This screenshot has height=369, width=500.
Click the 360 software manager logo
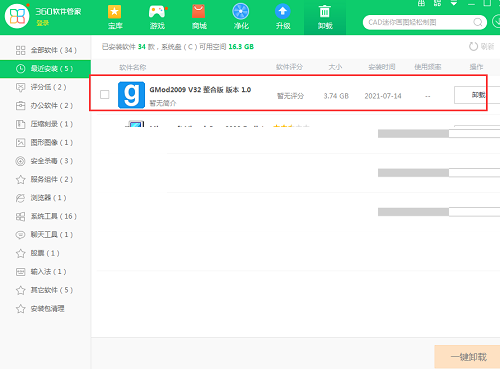click(17, 16)
